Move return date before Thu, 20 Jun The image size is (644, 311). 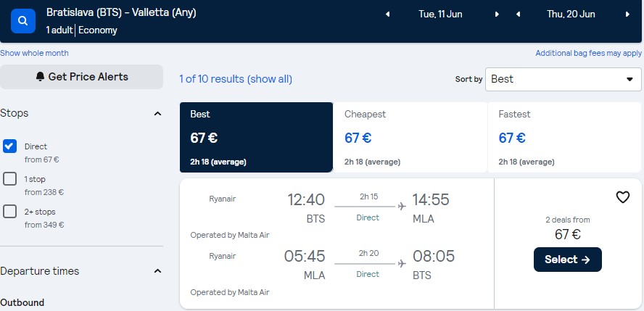[518, 14]
